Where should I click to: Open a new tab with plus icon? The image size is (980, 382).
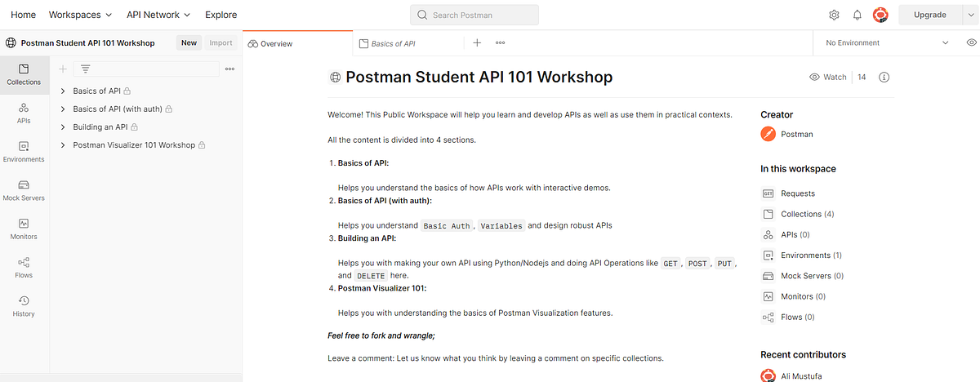(477, 42)
